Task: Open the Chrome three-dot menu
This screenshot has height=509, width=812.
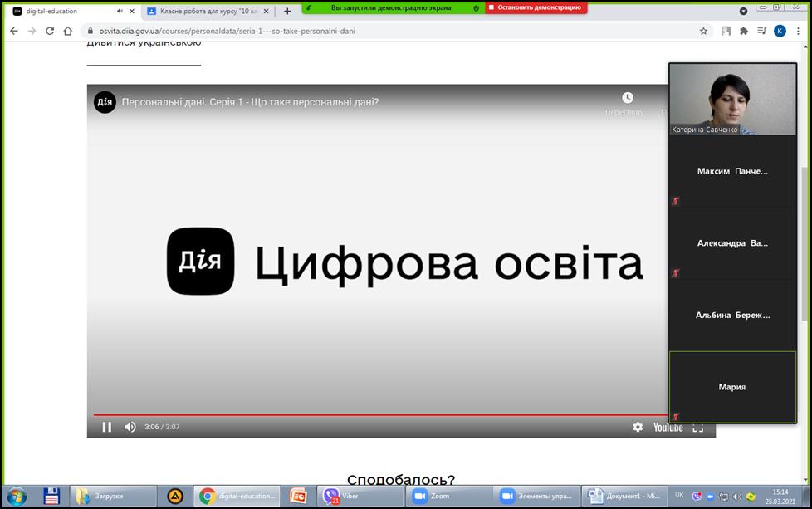Action: 799,31
